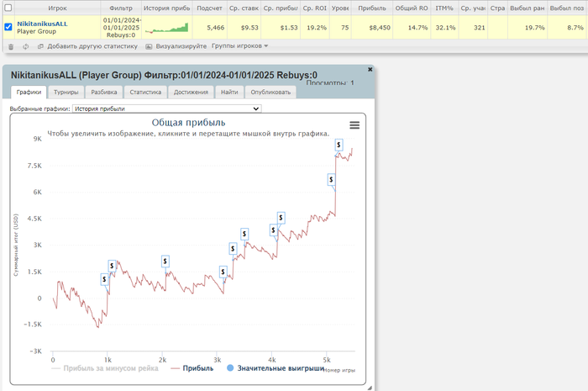Click the $ marker just right of game 3k
Image resolution: width=588 pixels, height=391 pixels.
pyautogui.click(x=223, y=272)
